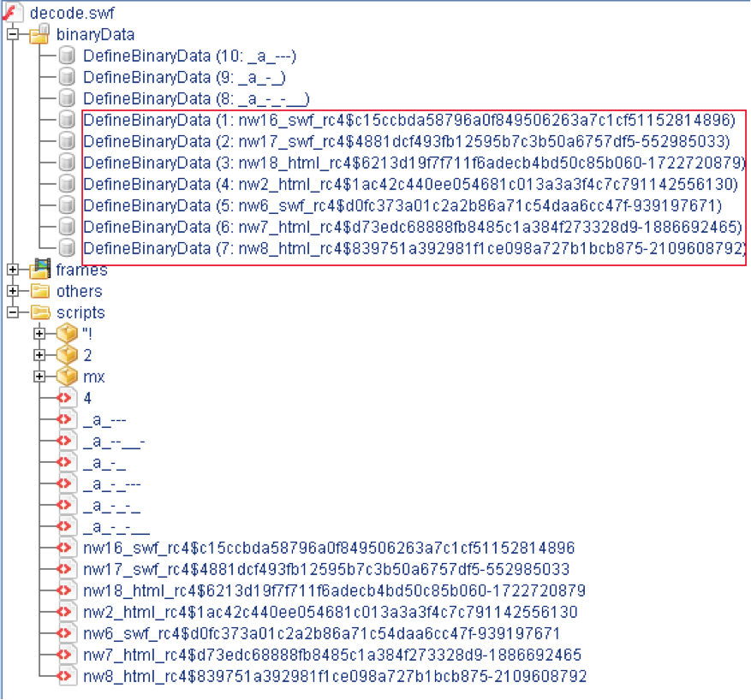Click the database icon of nw17_swf binary data
Image resolution: width=751 pixels, height=700 pixels.
(67, 141)
